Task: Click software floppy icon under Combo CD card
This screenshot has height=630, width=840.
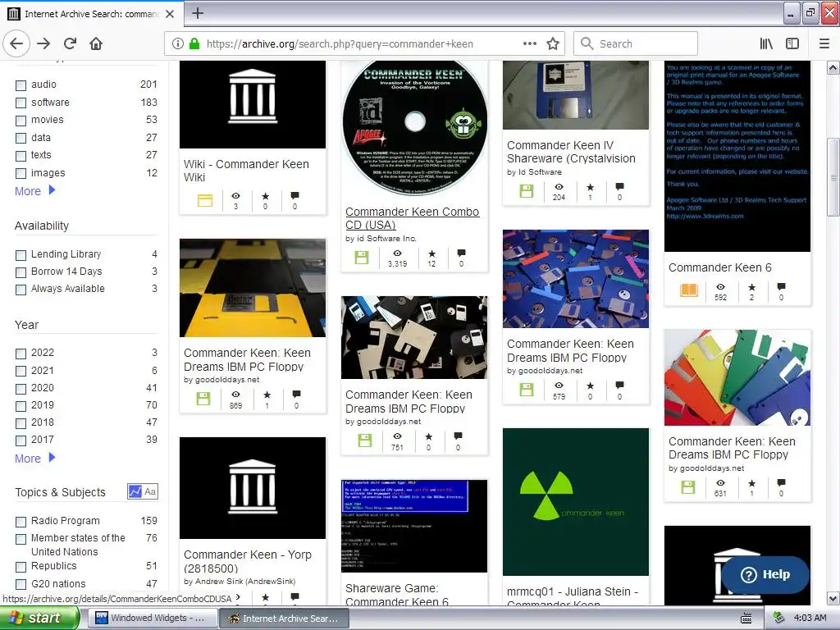Action: tap(362, 258)
